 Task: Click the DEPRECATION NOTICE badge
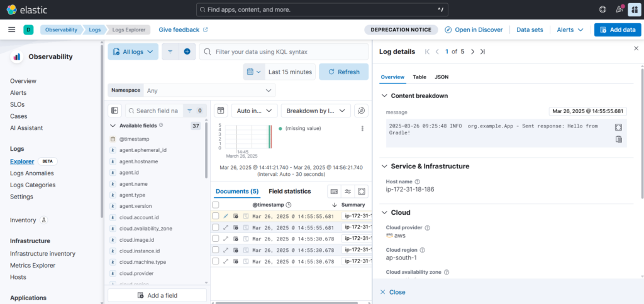click(x=401, y=30)
